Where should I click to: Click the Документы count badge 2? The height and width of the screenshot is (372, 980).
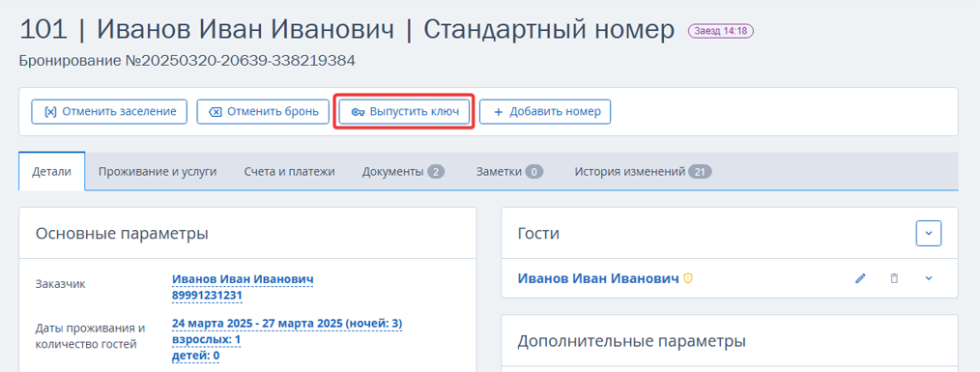(x=436, y=171)
